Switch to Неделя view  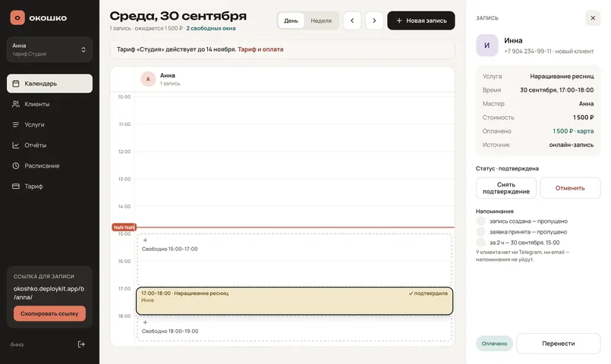321,20
